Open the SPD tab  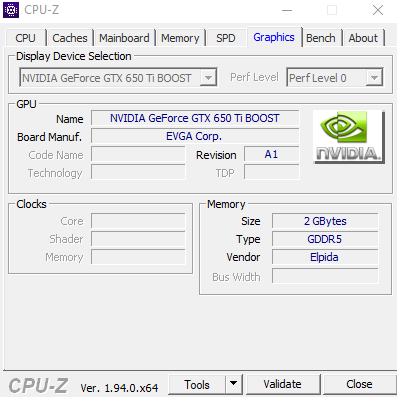pos(226,38)
